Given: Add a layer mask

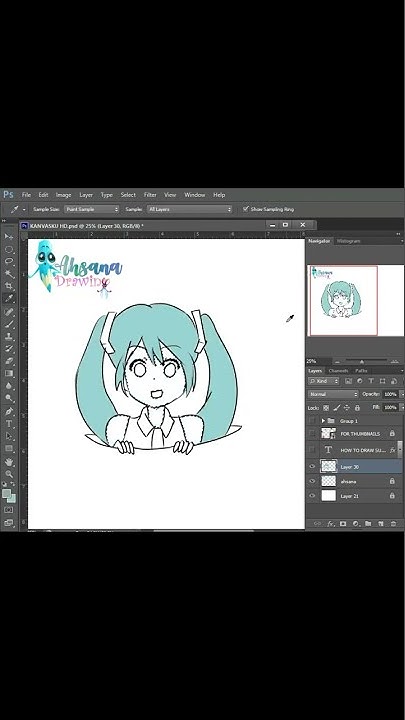Looking at the screenshot, I should click(343, 523).
